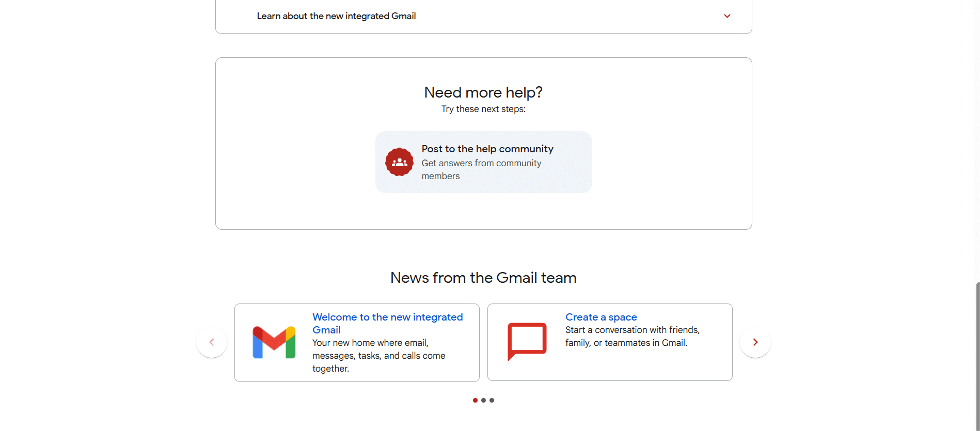Click the 'News from the Gmail team' heading
Viewport: 980px width, 431px height.
[483, 278]
